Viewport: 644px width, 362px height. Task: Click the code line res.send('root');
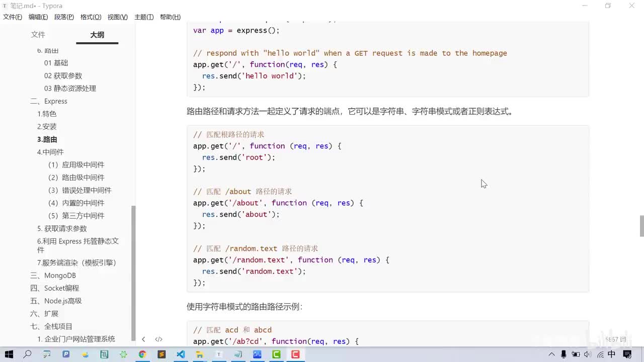coord(238,157)
